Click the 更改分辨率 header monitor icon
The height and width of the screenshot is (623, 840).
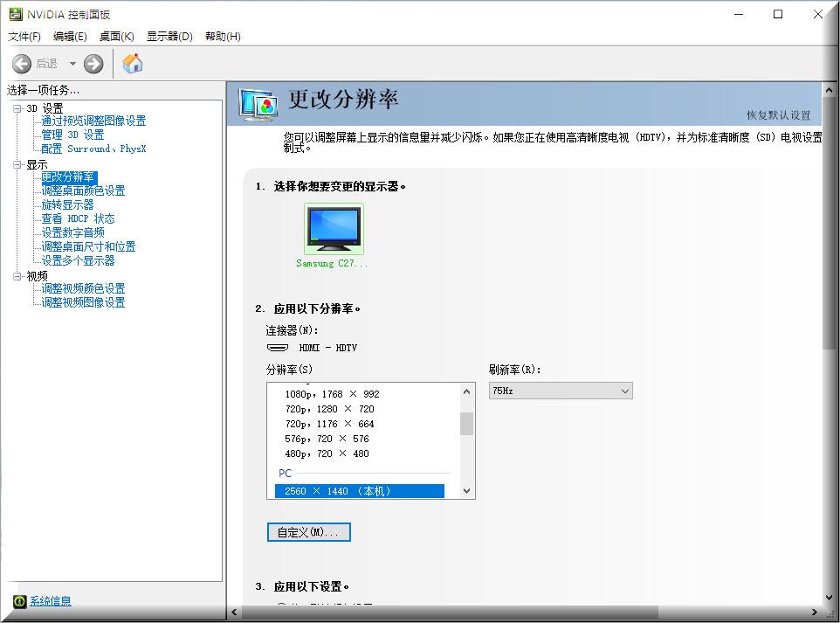click(x=259, y=104)
